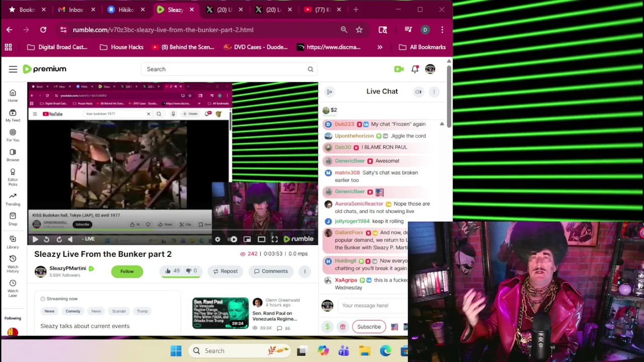Enter fullscreen on the video player
This screenshot has height=362, width=644.
pyautogui.click(x=275, y=239)
